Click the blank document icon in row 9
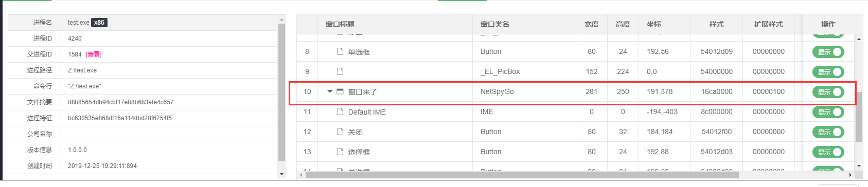This screenshot has height=187, width=868. 340,71
